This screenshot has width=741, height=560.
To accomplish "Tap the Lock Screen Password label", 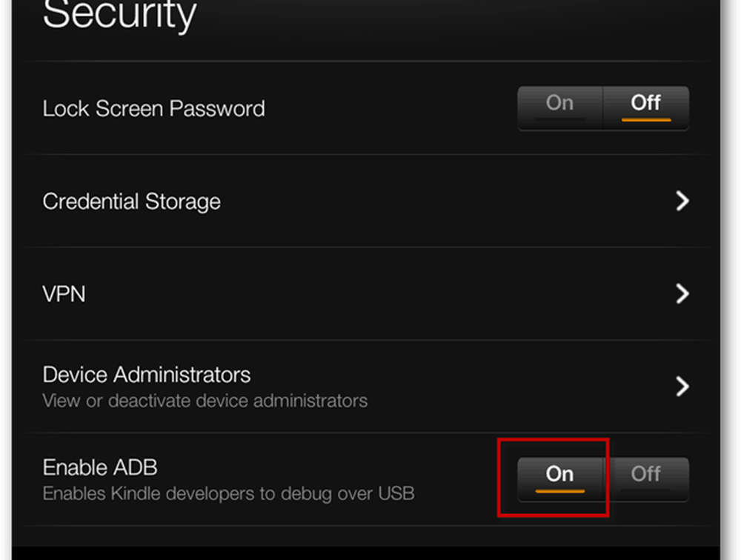I will pos(153,109).
